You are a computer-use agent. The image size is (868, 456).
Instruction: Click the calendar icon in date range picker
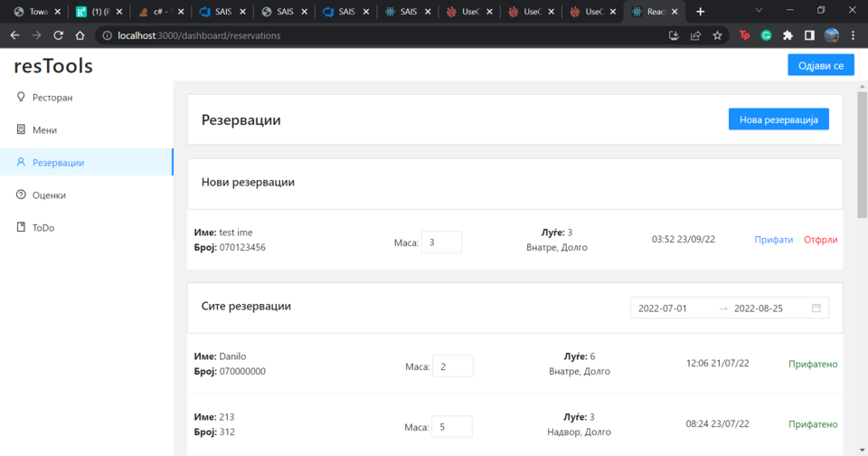coord(816,308)
